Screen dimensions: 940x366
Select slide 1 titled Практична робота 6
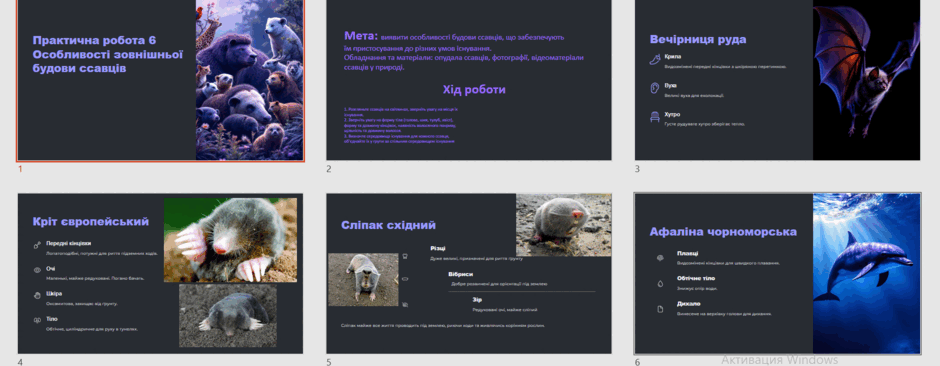[x=160, y=80]
